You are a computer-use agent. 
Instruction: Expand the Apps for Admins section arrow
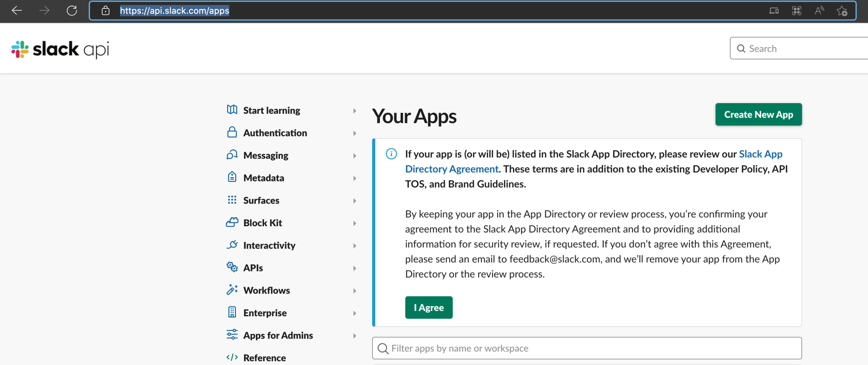click(354, 336)
